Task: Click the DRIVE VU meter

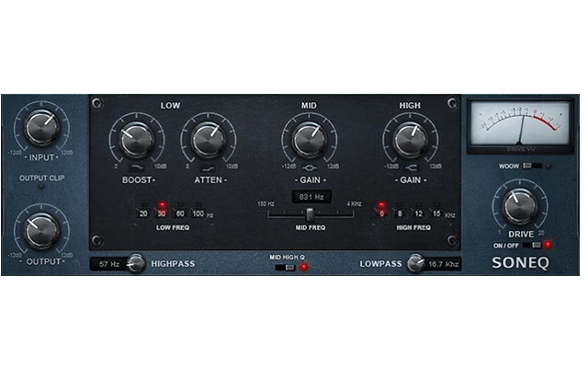Action: coord(520,126)
